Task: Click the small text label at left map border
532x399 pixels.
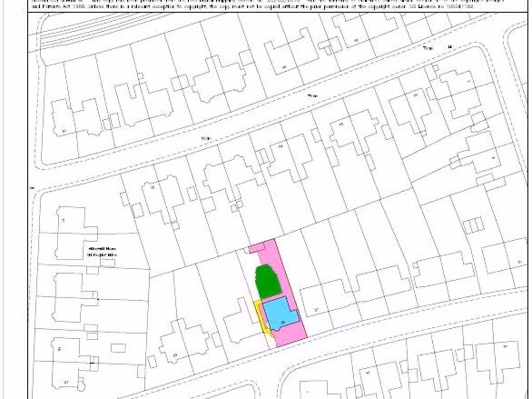Action: 32,188
